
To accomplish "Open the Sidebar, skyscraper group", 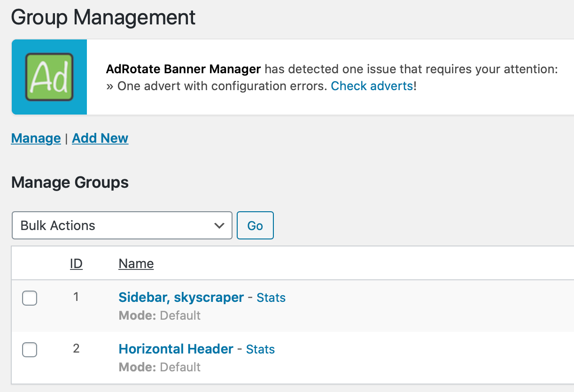I will click(181, 297).
